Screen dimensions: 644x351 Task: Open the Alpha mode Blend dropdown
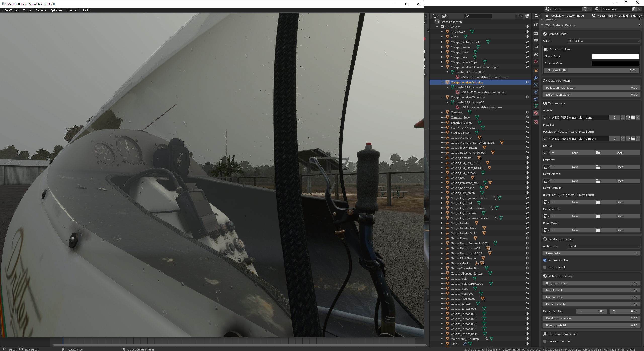point(603,246)
